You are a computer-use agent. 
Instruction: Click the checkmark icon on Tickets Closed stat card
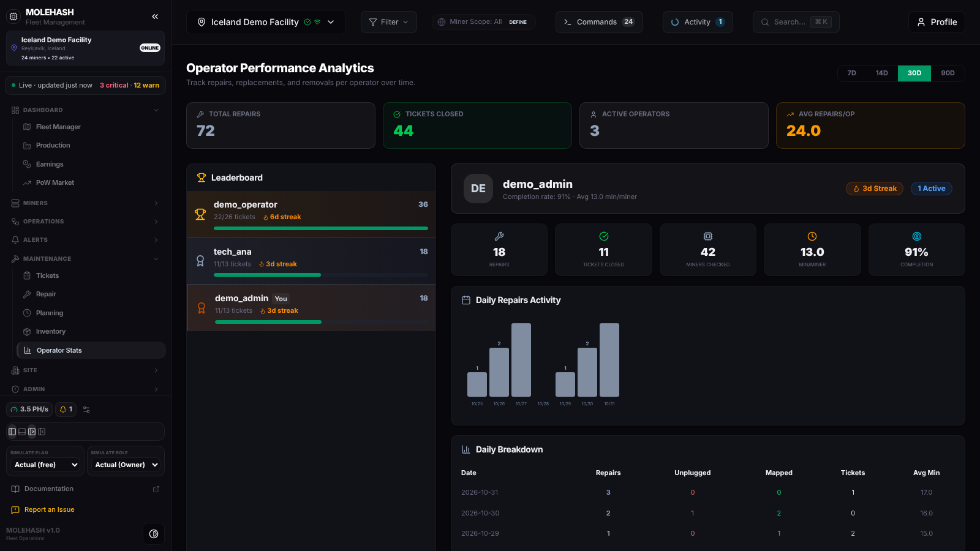[x=604, y=236]
